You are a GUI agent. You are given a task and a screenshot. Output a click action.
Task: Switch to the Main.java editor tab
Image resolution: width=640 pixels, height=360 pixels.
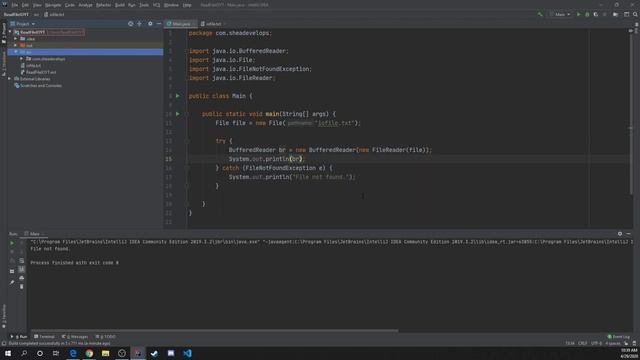180,24
